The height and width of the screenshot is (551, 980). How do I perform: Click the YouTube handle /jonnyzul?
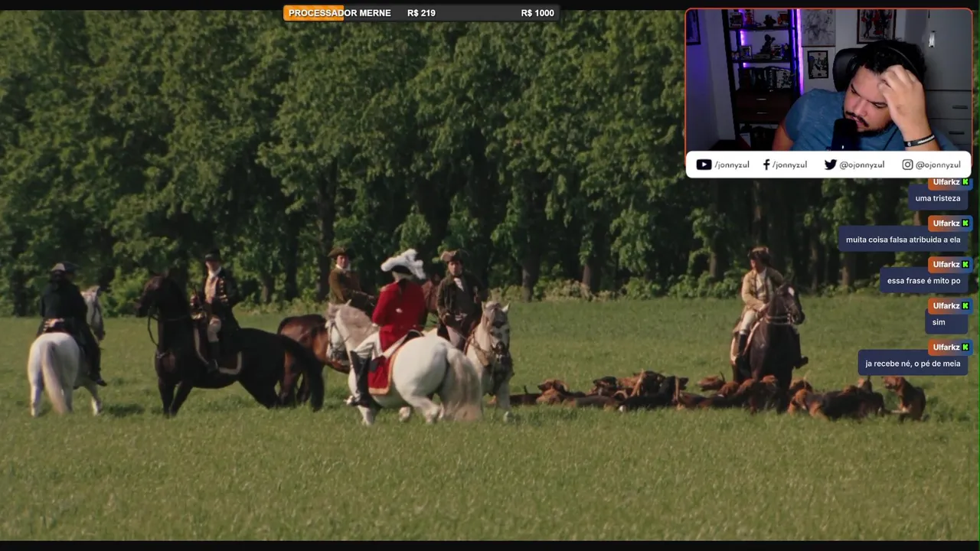(732, 165)
